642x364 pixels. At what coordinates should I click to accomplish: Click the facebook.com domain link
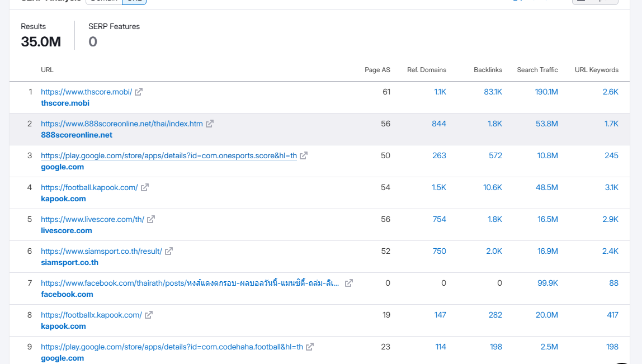(x=67, y=295)
